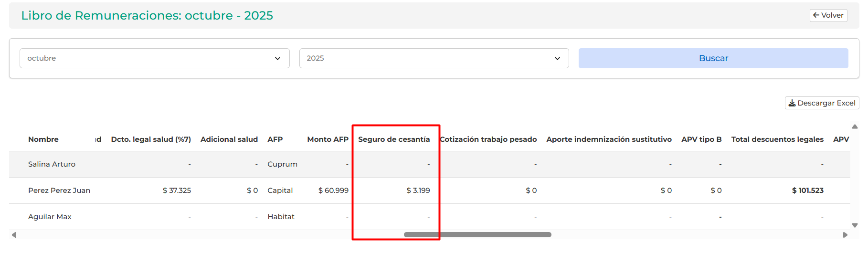The height and width of the screenshot is (275, 868).
Task: Click the $ 101.523 total value
Action: [807, 190]
